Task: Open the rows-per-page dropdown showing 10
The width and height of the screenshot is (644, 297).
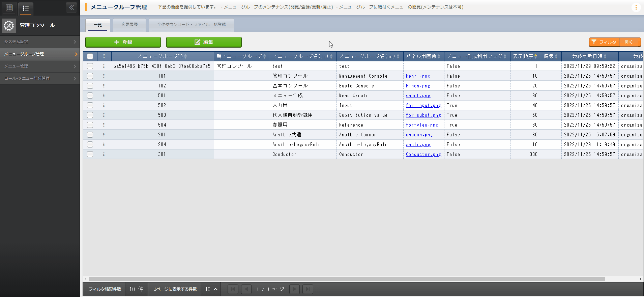Action: (211, 289)
